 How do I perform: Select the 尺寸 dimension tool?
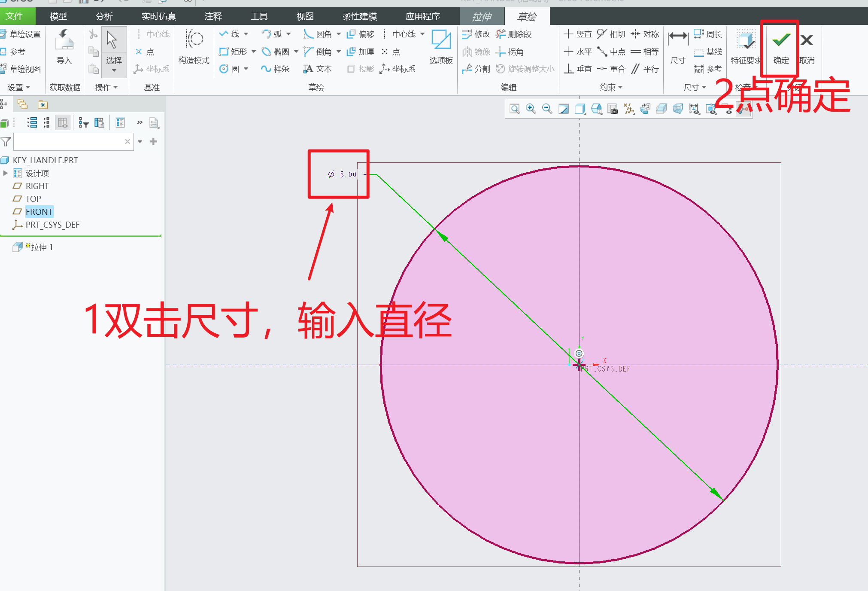(677, 47)
